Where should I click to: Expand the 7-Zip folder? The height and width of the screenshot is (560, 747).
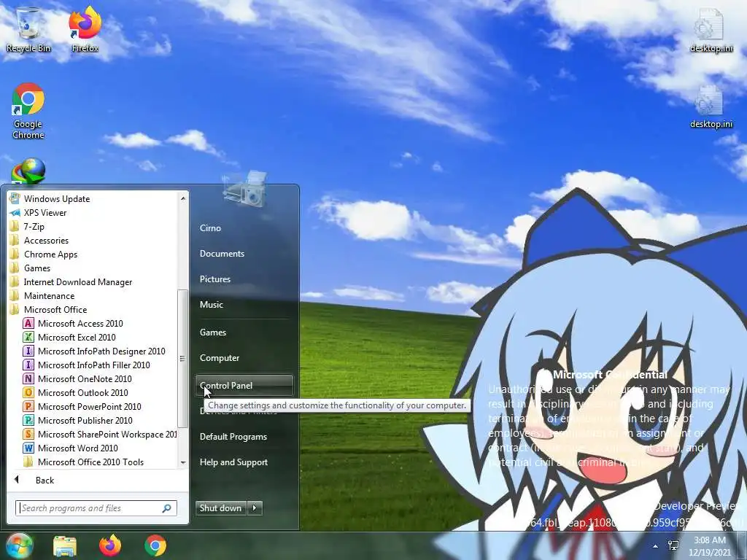(x=27, y=226)
